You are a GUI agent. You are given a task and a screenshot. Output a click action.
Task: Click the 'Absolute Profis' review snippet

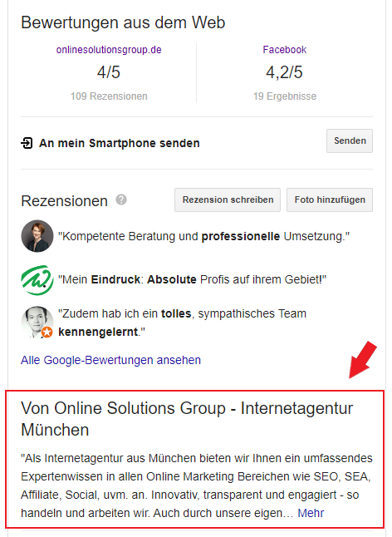pyautogui.click(x=192, y=279)
